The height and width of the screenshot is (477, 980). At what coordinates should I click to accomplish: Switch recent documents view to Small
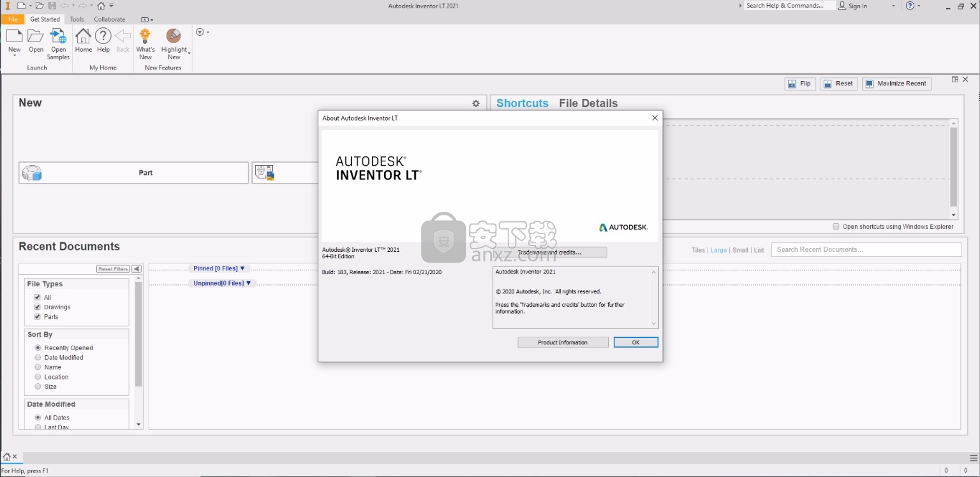click(740, 250)
